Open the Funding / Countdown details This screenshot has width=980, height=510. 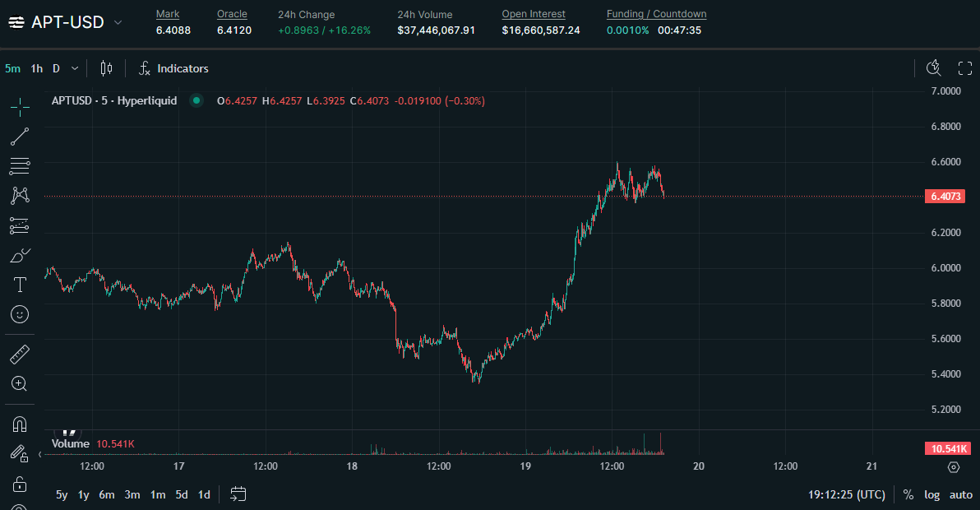pos(656,13)
